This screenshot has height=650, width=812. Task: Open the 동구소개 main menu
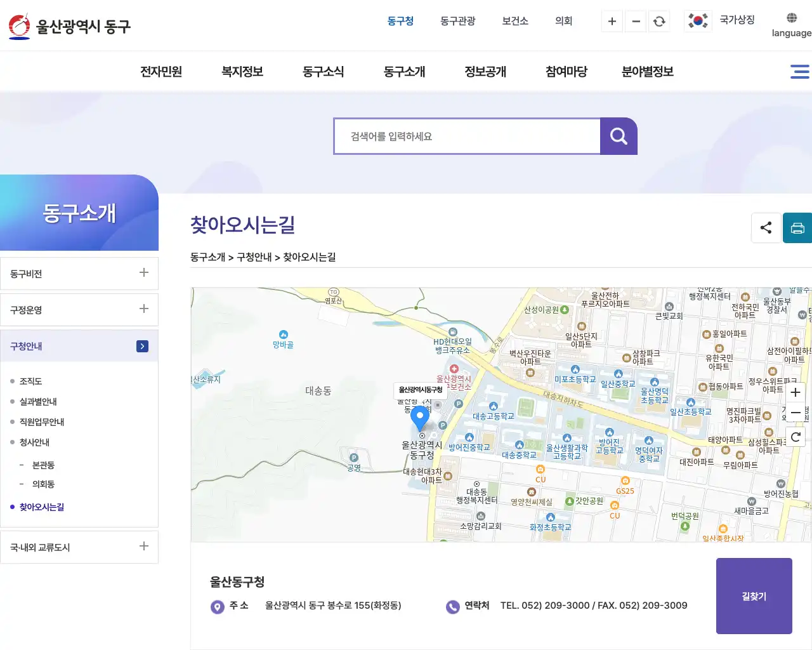[405, 72]
